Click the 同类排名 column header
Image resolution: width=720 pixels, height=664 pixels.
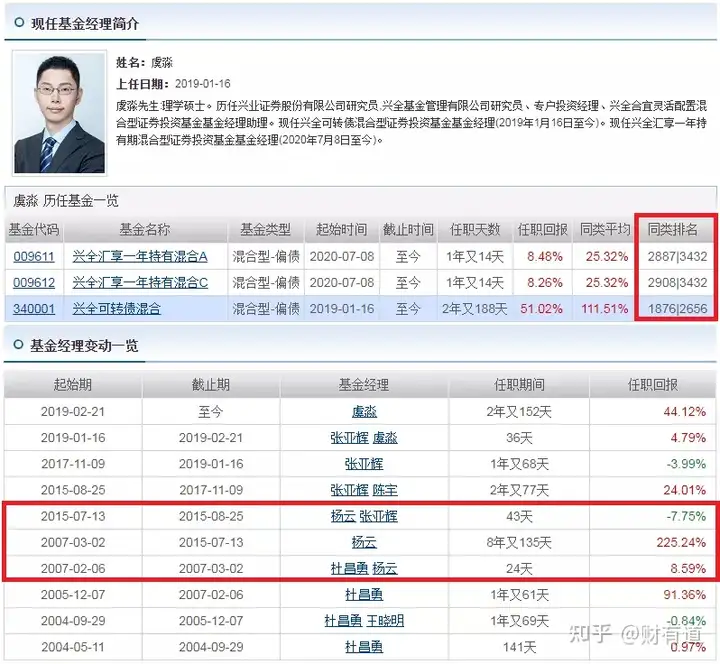click(673, 229)
